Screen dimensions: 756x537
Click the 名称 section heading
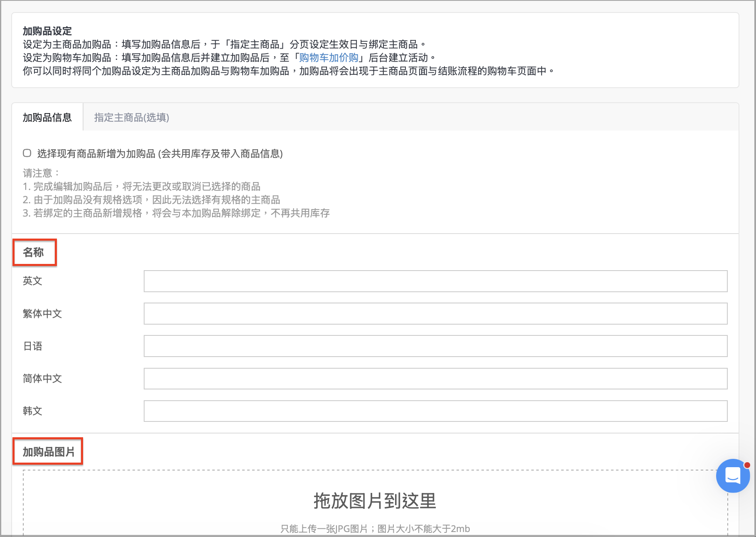coord(33,252)
